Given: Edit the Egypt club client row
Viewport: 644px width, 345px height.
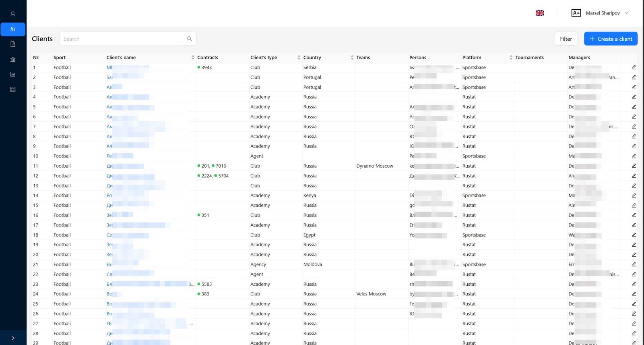Looking at the screenshot, I should [634, 235].
